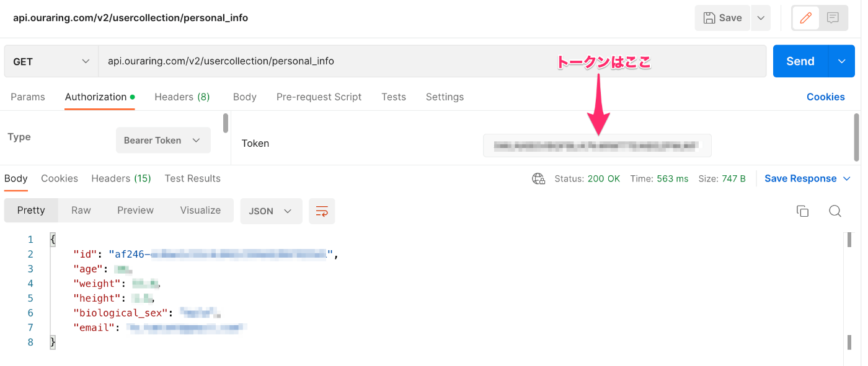The height and width of the screenshot is (366, 868).
Task: Send the request
Action: point(800,61)
